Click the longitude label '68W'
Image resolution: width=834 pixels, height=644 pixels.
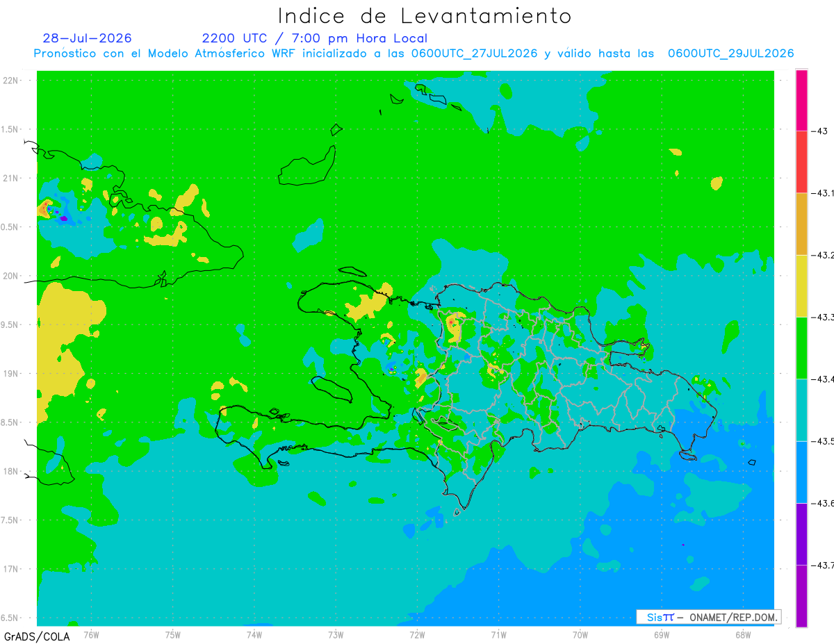pos(742,635)
